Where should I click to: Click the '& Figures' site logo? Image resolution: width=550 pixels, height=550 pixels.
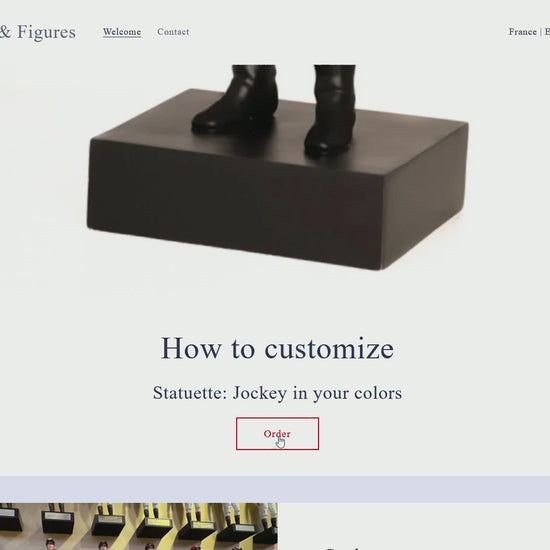(x=38, y=32)
